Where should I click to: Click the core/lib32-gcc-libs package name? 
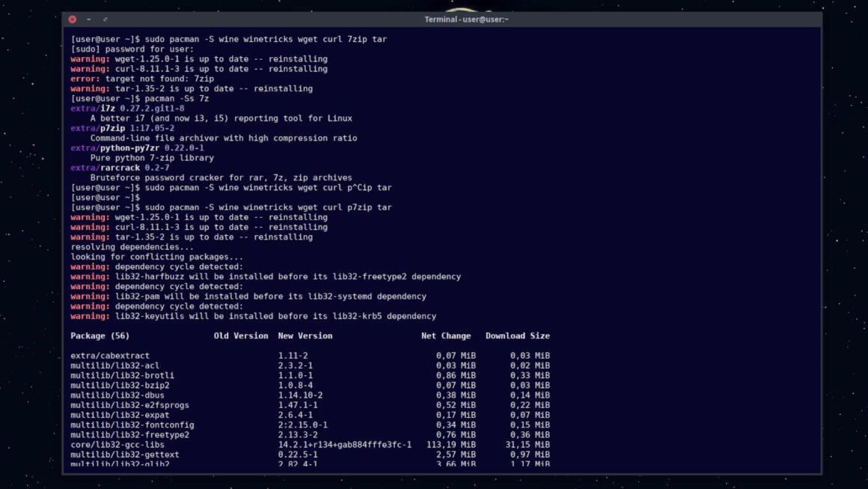pos(117,445)
